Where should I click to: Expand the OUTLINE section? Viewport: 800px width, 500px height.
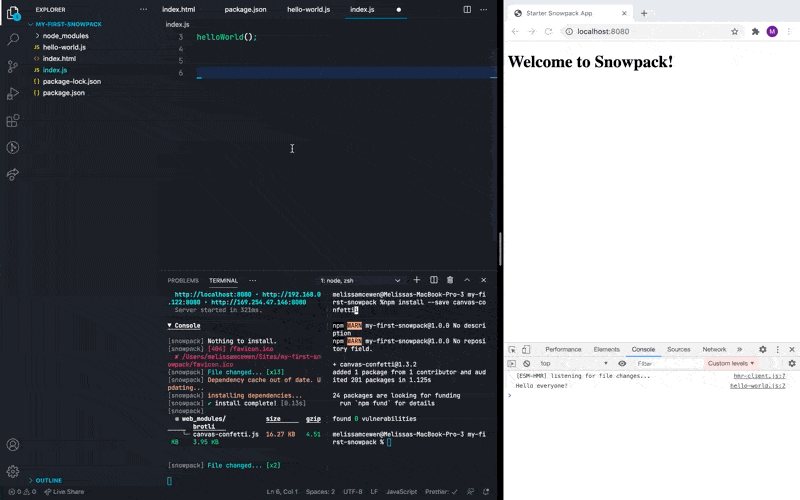(x=48, y=480)
